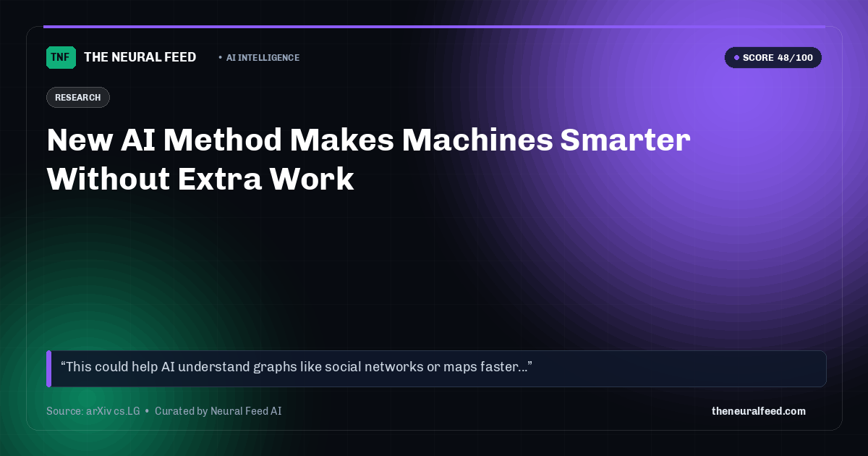The height and width of the screenshot is (456, 868).
Task: Click THE NEURAL FEED brand name
Action: (x=140, y=57)
